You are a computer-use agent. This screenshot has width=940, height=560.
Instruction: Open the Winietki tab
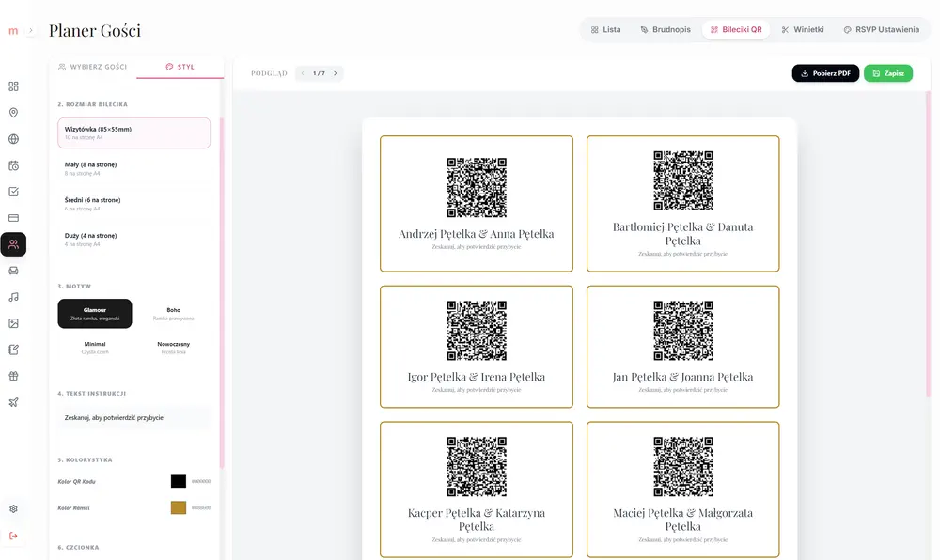pos(803,29)
